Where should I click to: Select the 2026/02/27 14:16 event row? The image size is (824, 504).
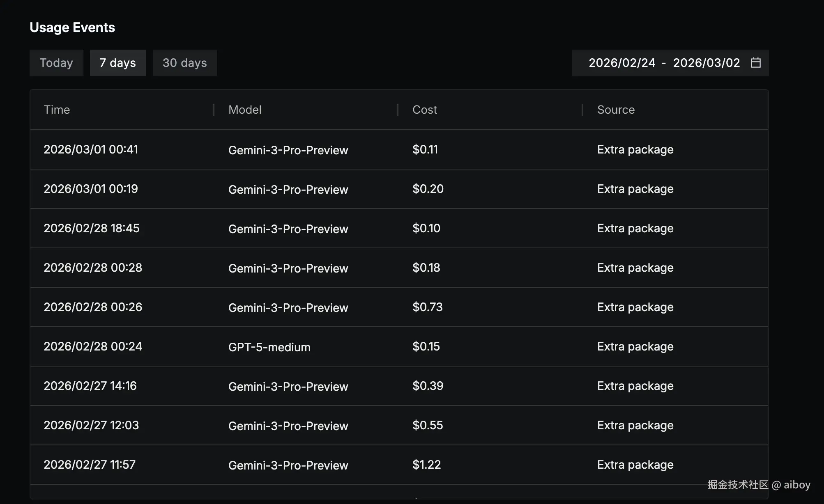coord(90,386)
